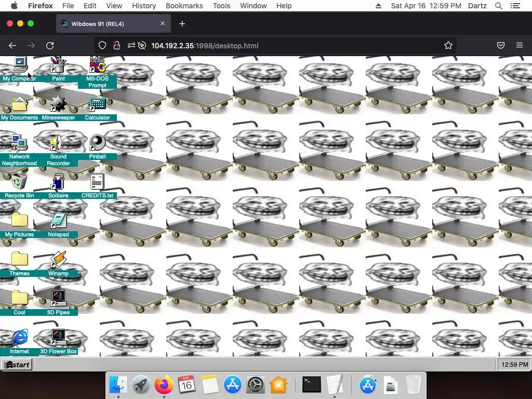Open the CREDITS.txt file icon

(97, 182)
